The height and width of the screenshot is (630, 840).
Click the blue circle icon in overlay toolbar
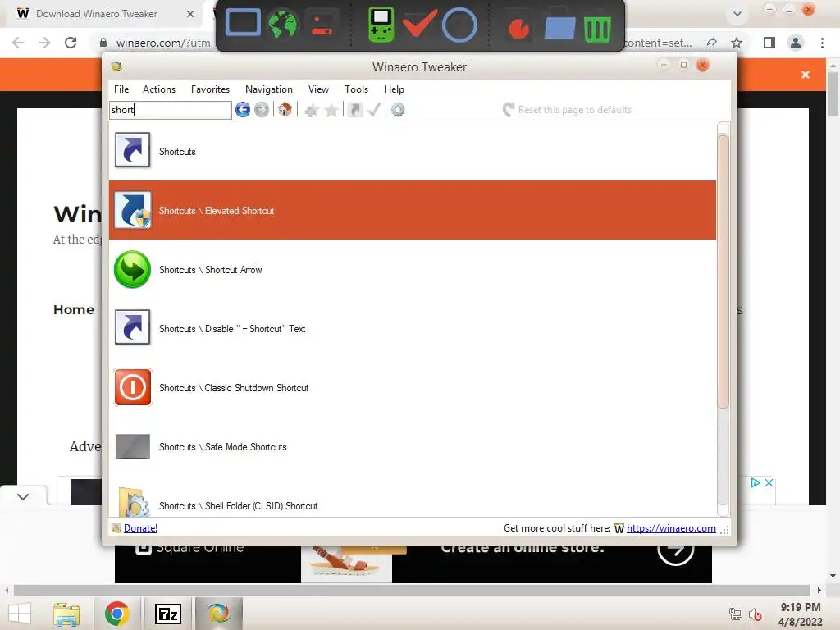[459, 25]
